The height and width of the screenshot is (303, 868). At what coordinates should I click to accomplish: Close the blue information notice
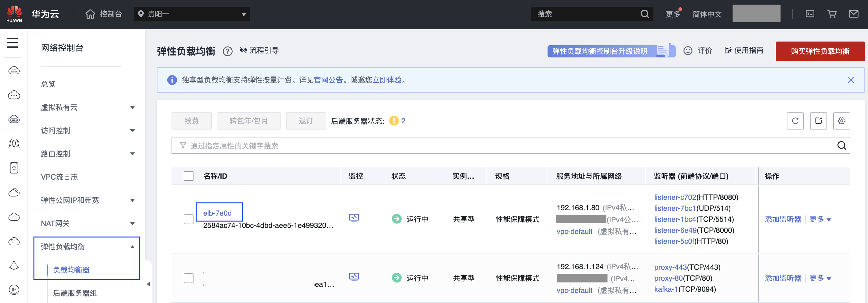(x=851, y=80)
